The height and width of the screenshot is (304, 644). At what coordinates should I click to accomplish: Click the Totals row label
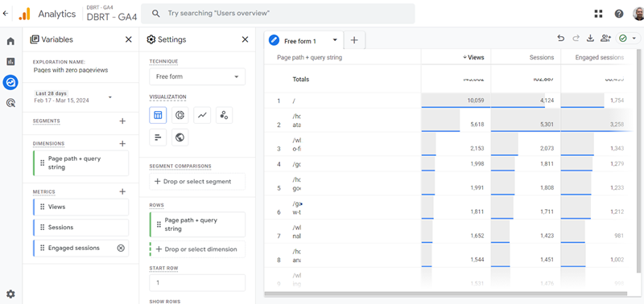pos(300,79)
